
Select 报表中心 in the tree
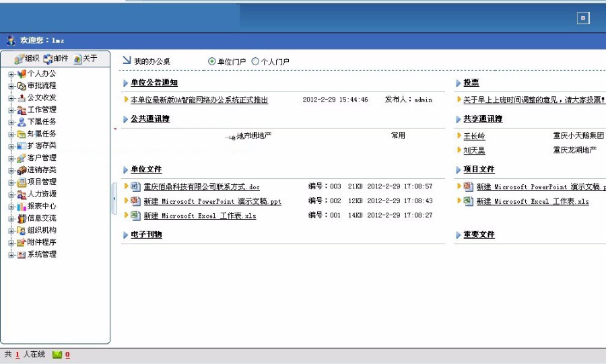click(42, 206)
